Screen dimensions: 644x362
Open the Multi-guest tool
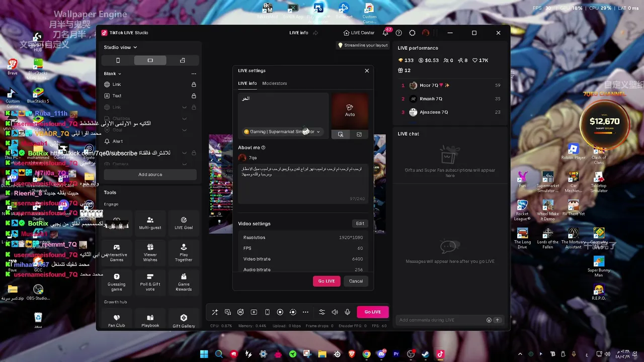(x=150, y=223)
